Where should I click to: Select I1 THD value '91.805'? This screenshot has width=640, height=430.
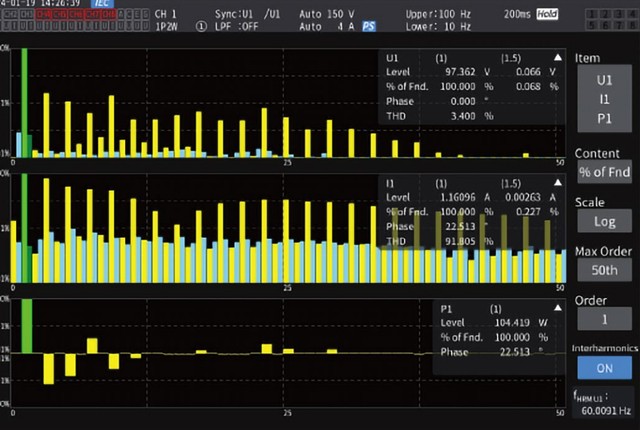coord(460,242)
